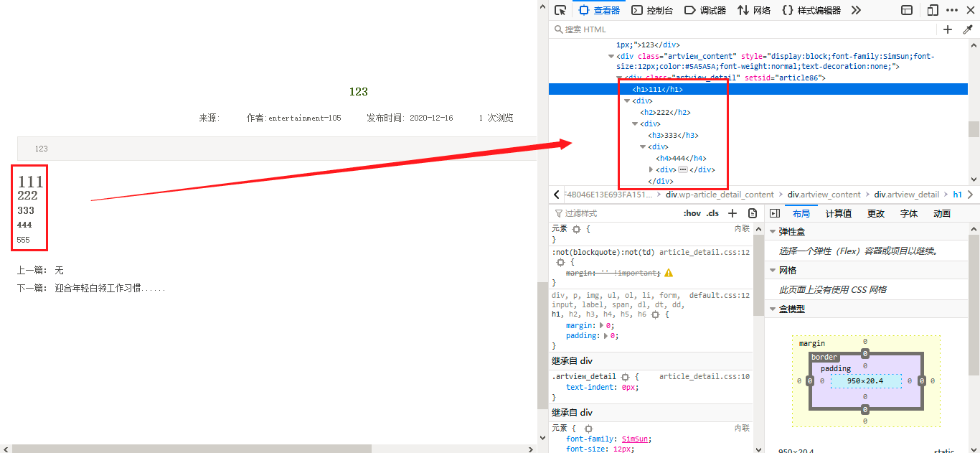Toggle the sidebar pane collapse icon

775,213
